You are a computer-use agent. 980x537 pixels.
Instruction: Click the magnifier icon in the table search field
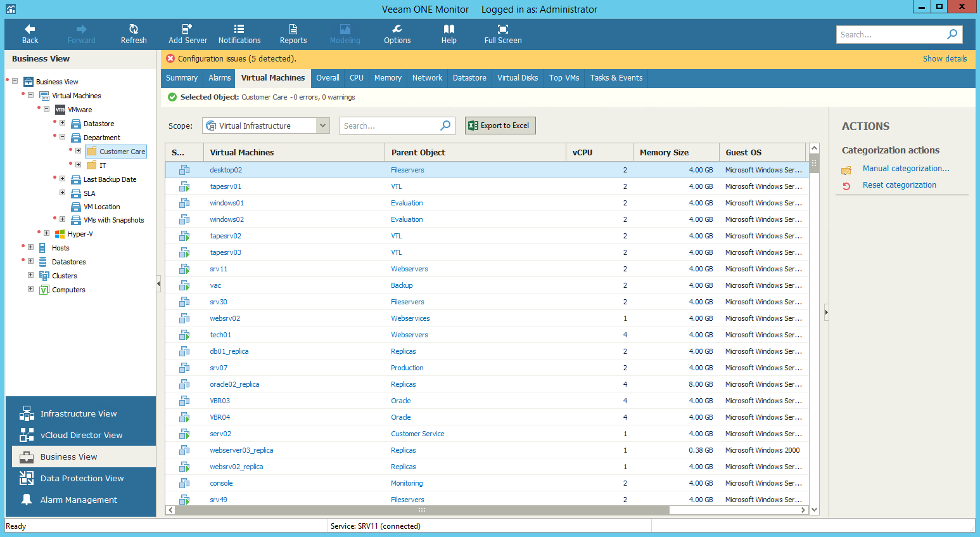(x=445, y=126)
